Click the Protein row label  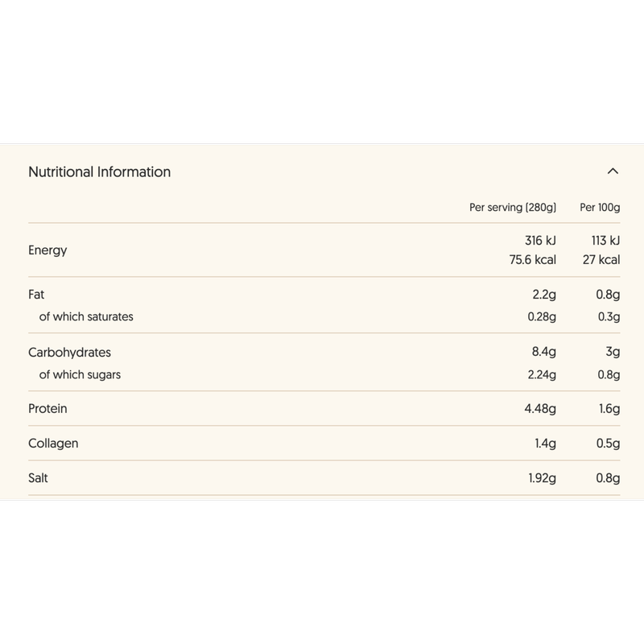click(x=47, y=409)
